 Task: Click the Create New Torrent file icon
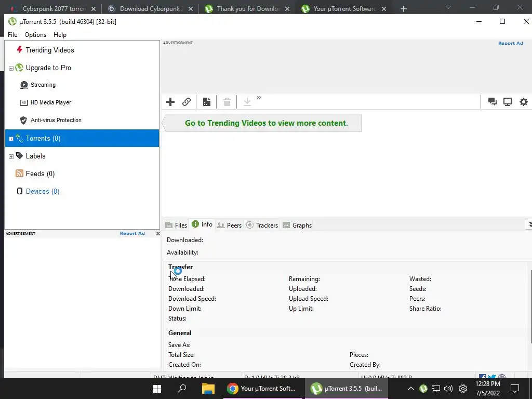point(207,102)
